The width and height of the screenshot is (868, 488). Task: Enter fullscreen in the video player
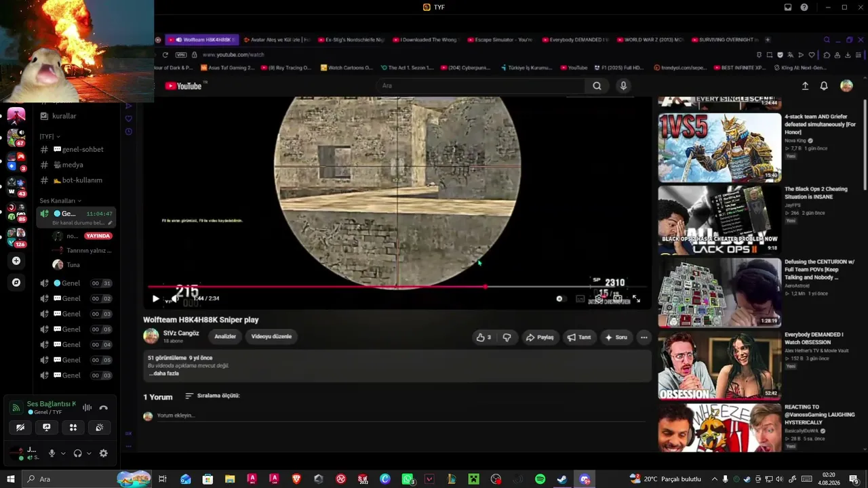pyautogui.click(x=636, y=298)
